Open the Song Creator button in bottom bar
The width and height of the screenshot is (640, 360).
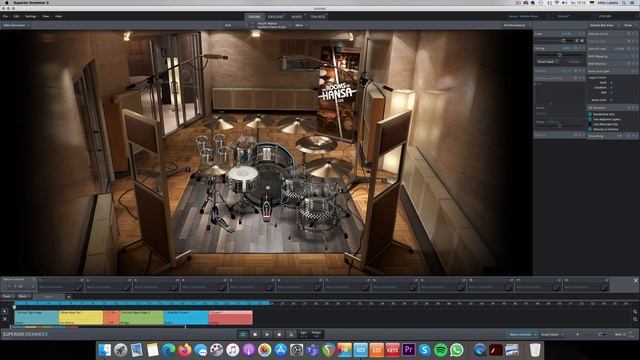tap(551, 334)
